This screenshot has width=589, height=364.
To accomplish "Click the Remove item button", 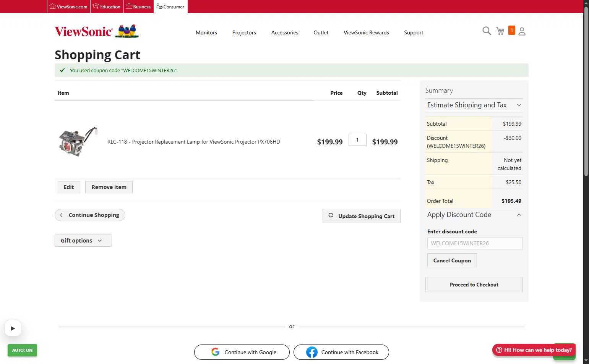I will tap(109, 187).
